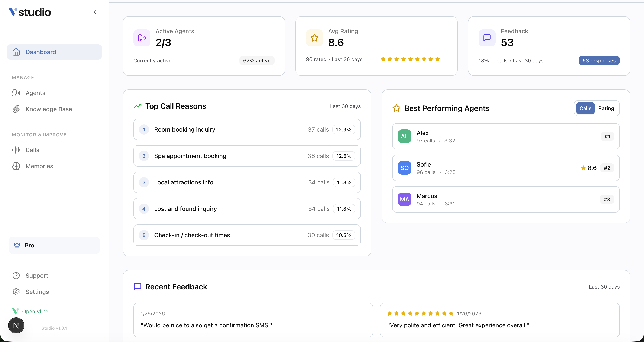Click the Feedback chat bubble icon

point(487,38)
